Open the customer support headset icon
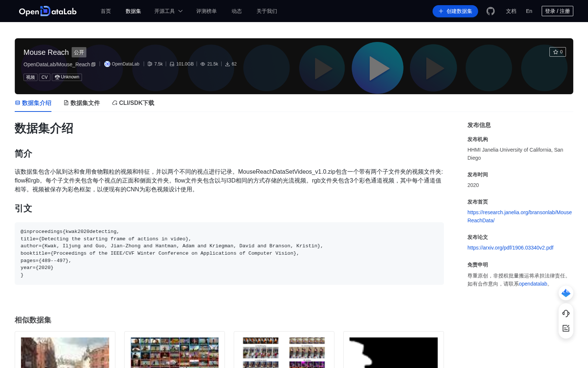Image resolution: width=588 pixels, height=368 pixels. click(x=566, y=314)
